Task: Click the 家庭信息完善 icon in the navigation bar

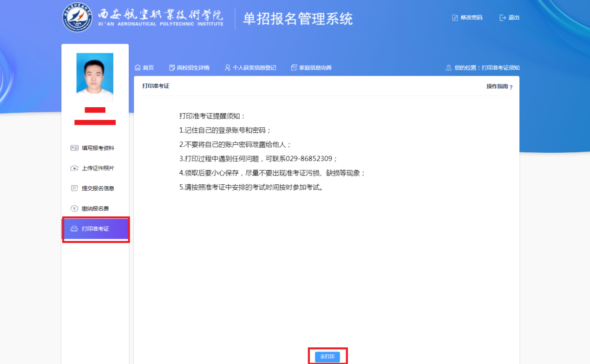Action: pos(294,68)
